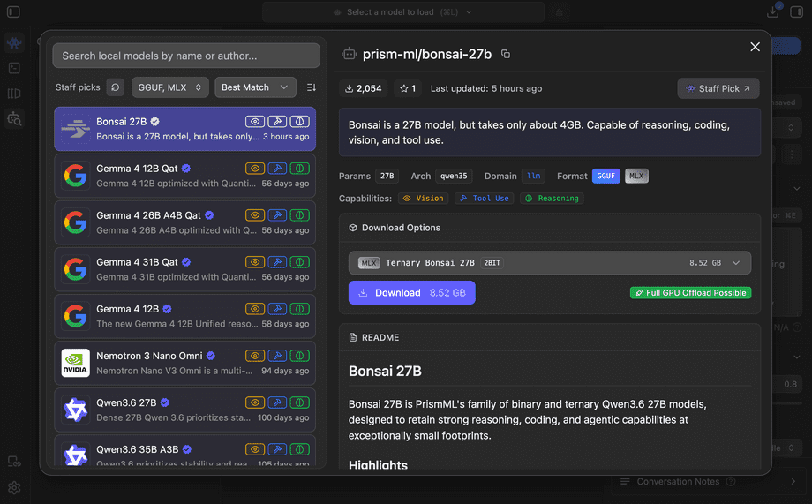Click Bonsai 27B tool use hammer badge

click(x=277, y=122)
